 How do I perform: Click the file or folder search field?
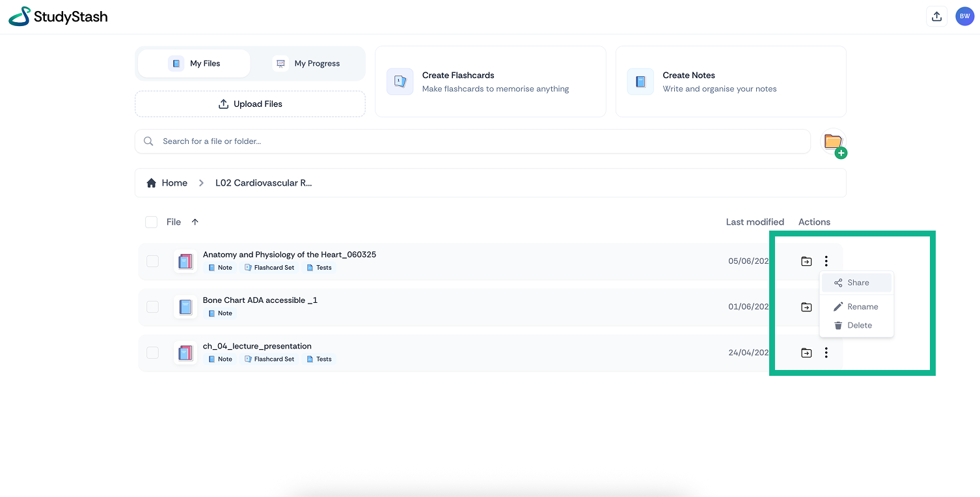pyautogui.click(x=472, y=141)
